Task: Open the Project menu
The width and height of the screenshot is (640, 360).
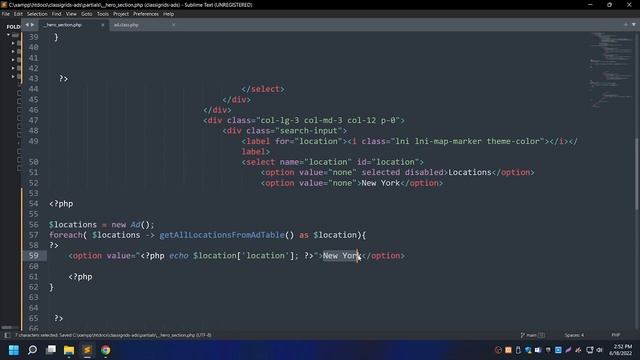Action: click(121, 14)
